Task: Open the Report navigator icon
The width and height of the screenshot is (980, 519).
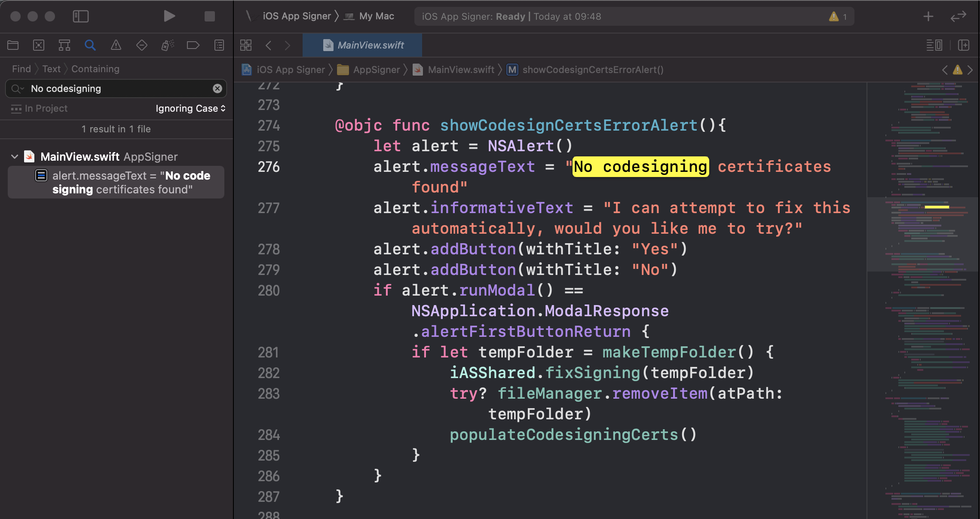Action: coord(219,45)
